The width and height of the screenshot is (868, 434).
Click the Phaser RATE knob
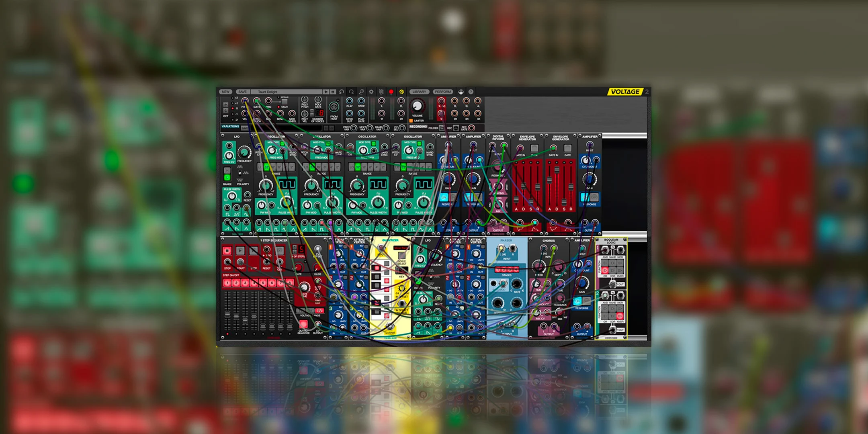[517, 284]
